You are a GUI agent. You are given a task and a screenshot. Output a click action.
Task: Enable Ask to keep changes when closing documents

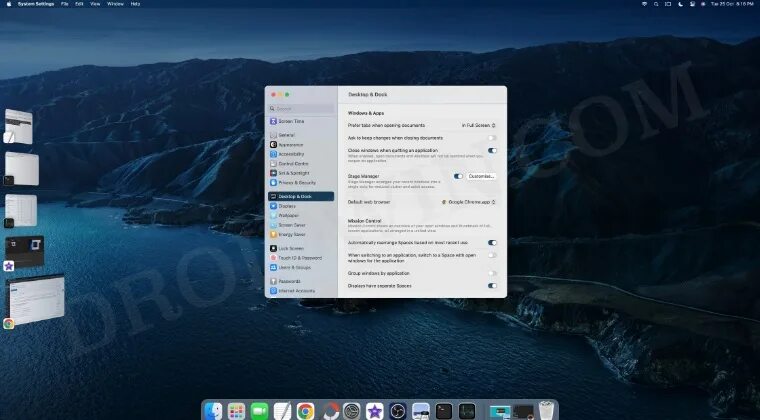tap(492, 138)
